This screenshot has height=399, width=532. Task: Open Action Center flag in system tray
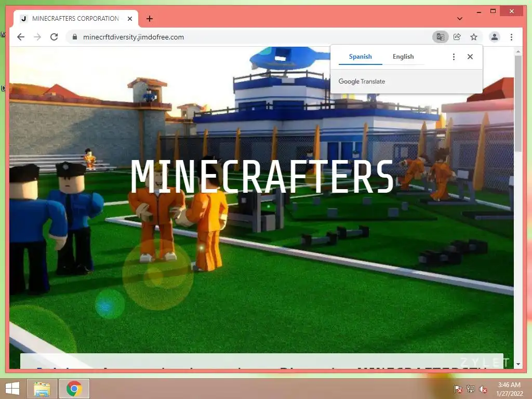click(x=458, y=389)
